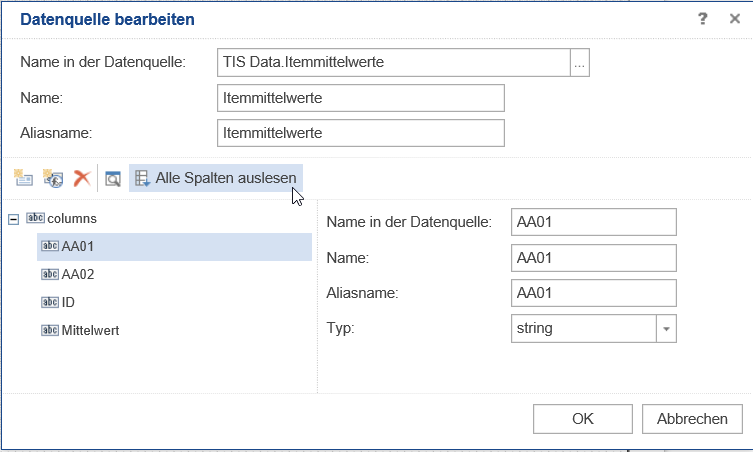Click the abc icon beside AA02
The width and height of the screenshot is (753, 452).
coord(50,274)
